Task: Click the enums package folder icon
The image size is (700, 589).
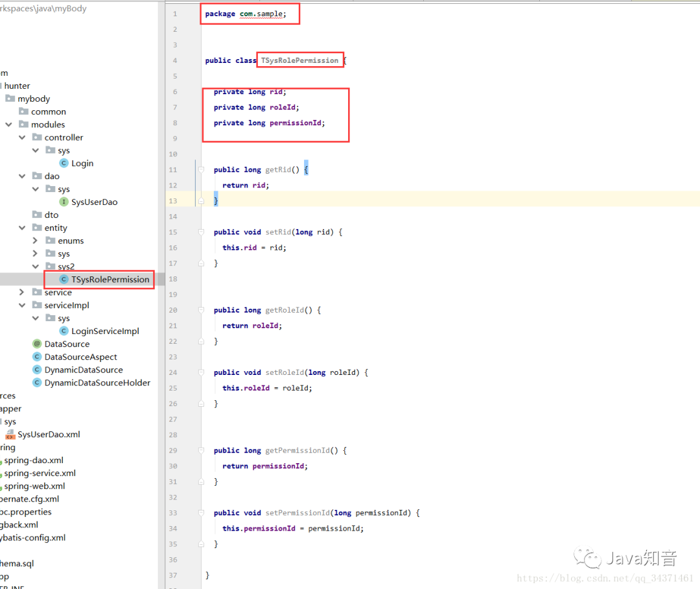Action: 51,241
